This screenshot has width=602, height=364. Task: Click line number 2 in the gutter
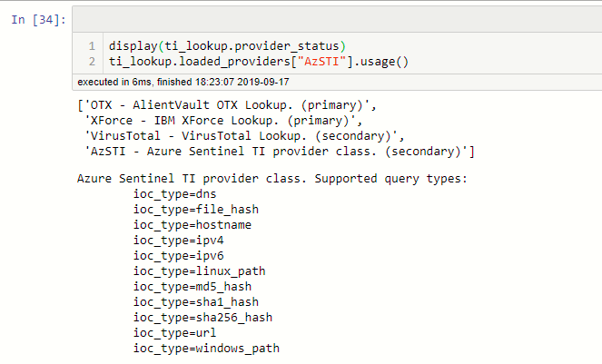point(94,61)
